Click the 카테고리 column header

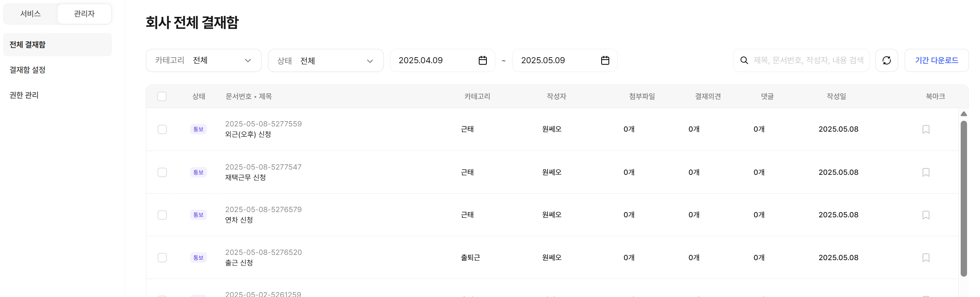point(477,96)
